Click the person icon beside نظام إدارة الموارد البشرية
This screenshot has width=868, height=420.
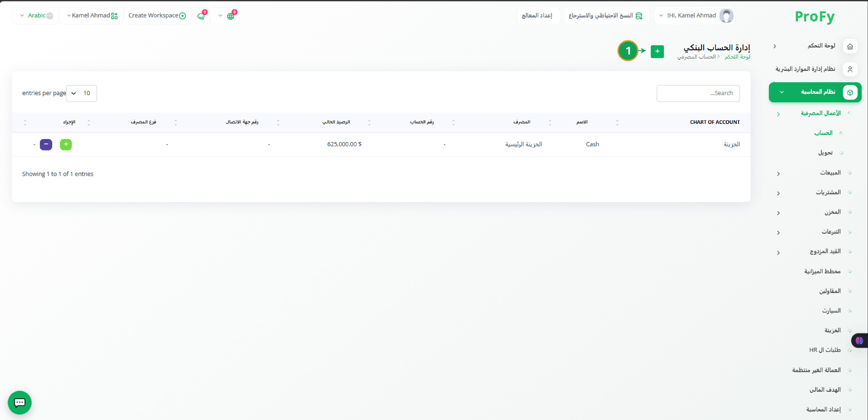click(x=850, y=69)
